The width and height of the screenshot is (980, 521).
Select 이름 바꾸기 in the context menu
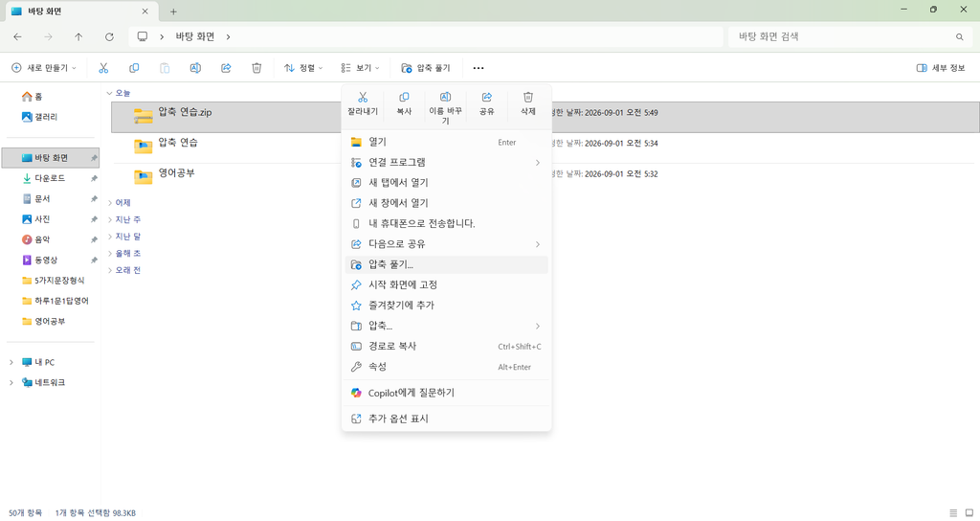[x=446, y=107]
